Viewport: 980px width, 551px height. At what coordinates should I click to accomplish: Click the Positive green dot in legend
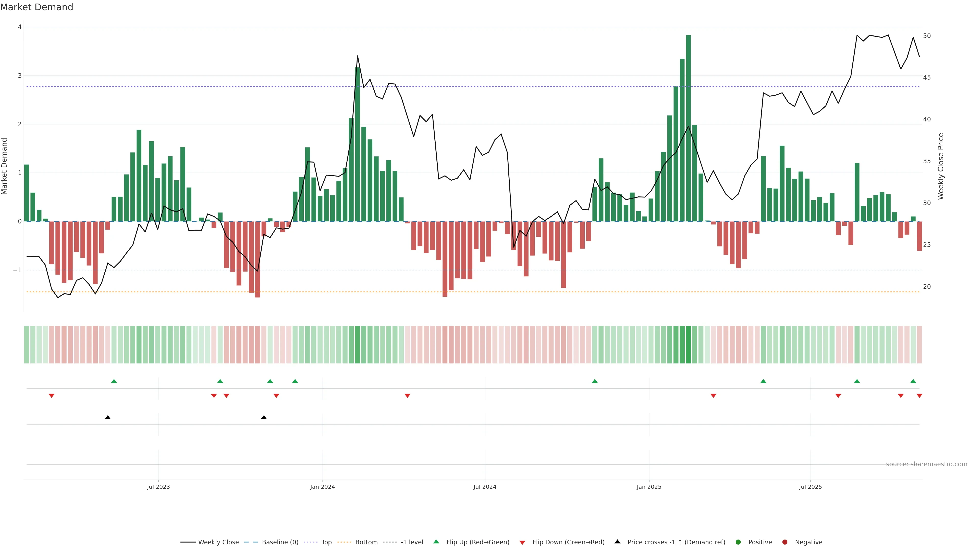(x=738, y=542)
